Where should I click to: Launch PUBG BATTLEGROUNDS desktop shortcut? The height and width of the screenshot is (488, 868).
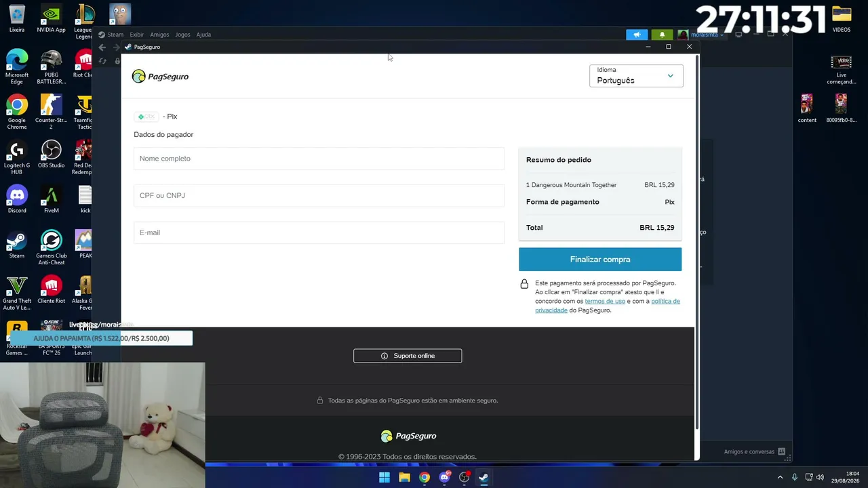tap(51, 66)
